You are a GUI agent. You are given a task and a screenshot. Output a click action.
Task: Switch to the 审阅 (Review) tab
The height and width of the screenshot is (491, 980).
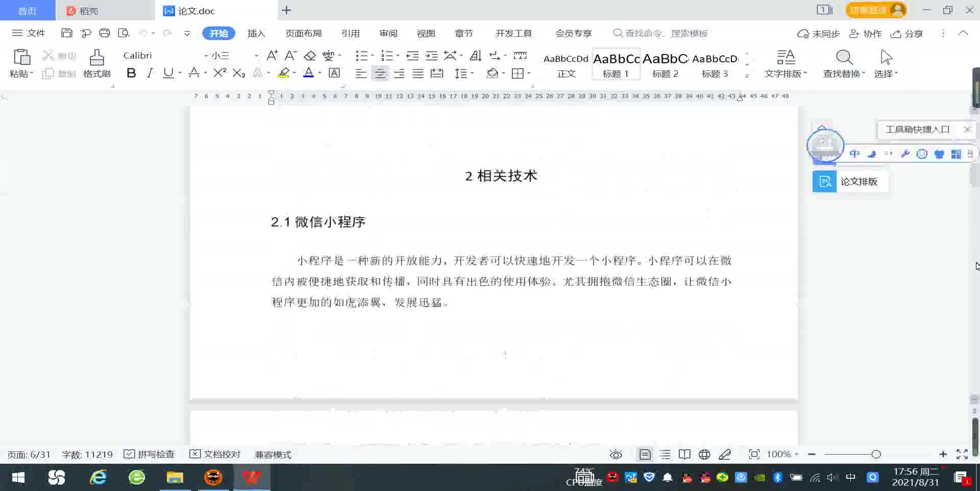(388, 33)
